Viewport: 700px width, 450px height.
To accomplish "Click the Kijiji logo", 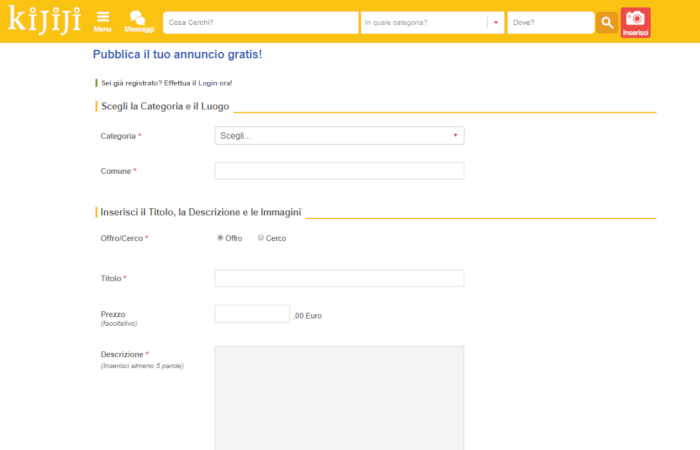I will point(45,20).
